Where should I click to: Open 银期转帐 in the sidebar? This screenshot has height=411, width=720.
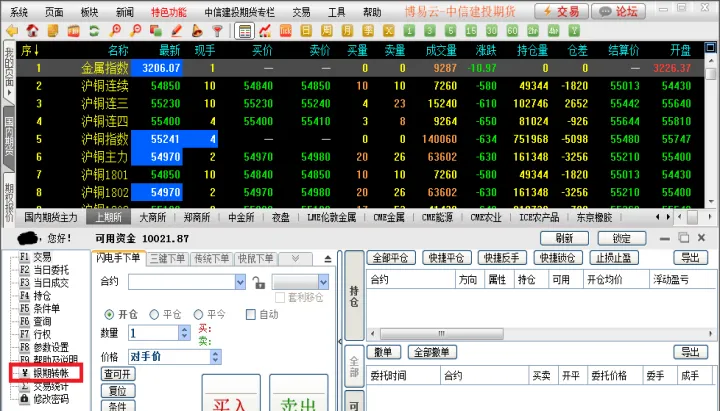[51, 373]
